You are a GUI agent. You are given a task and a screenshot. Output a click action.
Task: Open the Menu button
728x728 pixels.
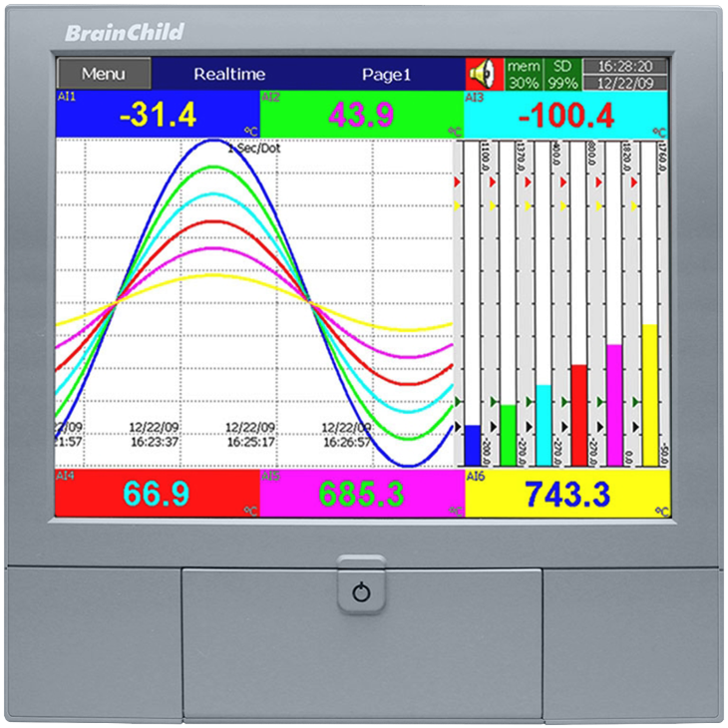104,74
